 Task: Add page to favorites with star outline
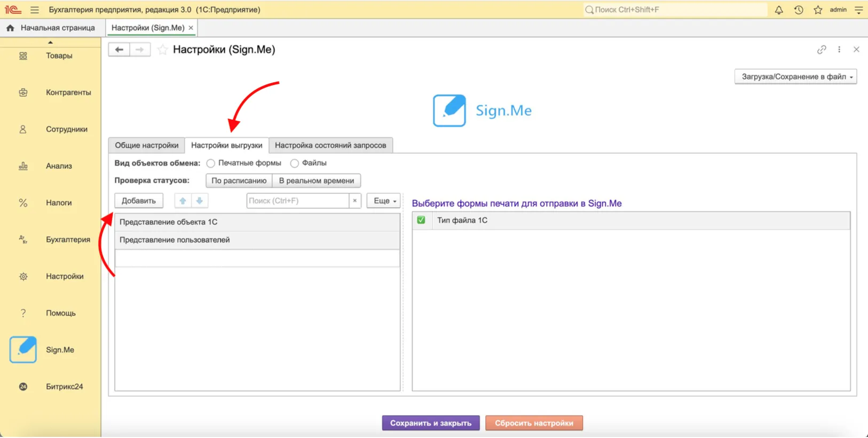(163, 50)
